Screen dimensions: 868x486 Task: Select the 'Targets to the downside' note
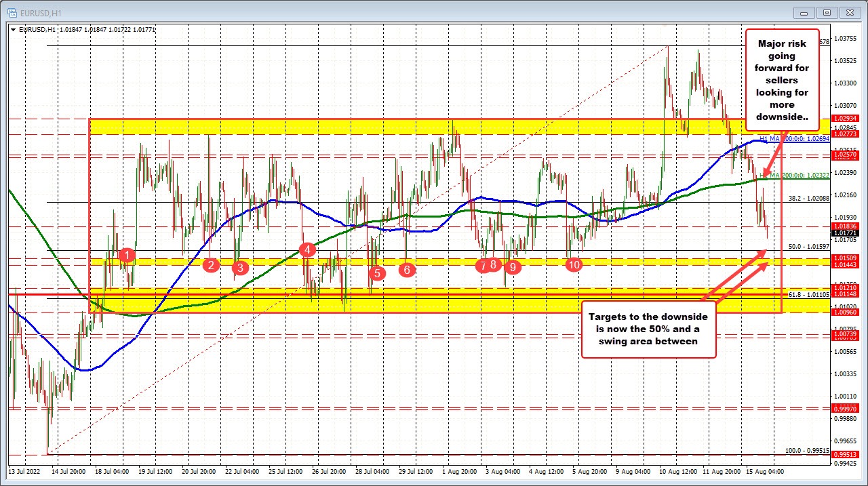pos(648,329)
